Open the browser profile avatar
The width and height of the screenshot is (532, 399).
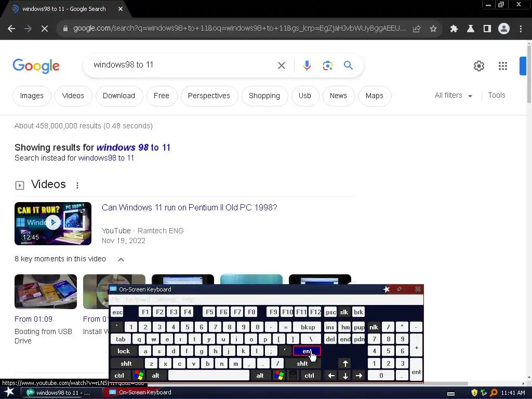tap(504, 29)
